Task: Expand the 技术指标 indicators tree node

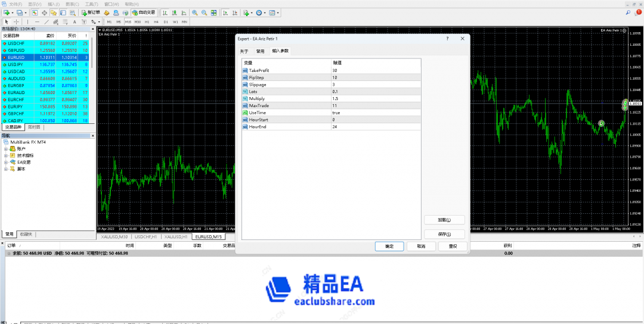Action: (6, 155)
